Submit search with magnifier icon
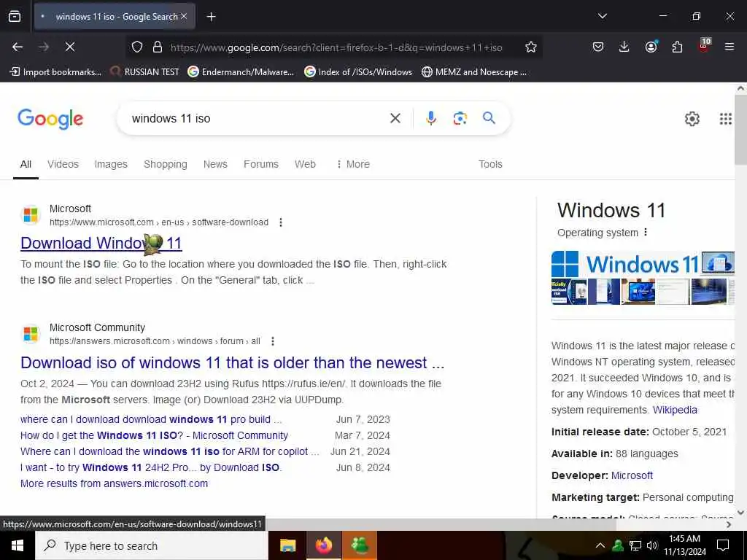The height and width of the screenshot is (560, 747). pyautogui.click(x=489, y=117)
